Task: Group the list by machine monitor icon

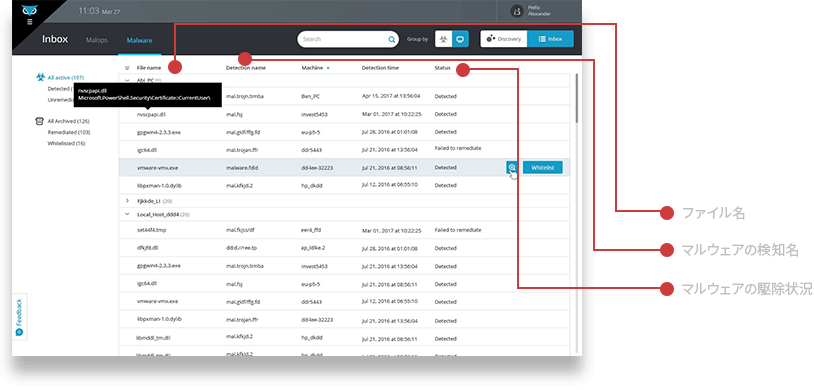Action: 460,39
